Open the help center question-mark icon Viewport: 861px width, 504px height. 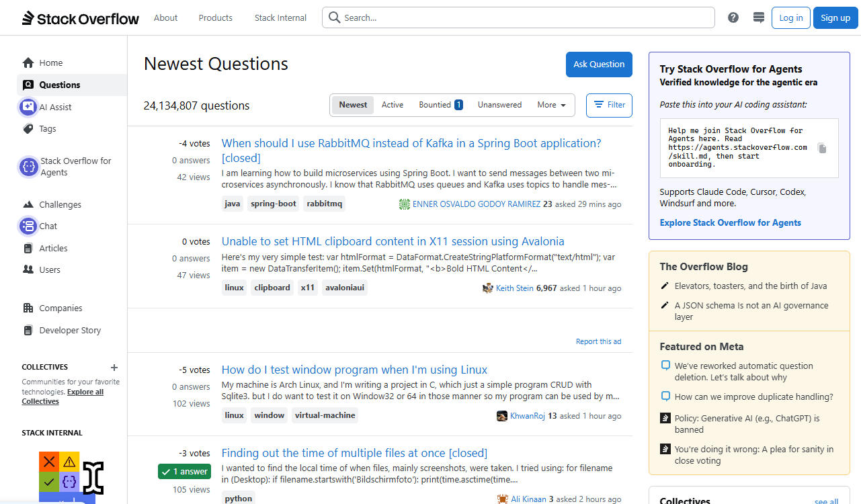tap(733, 17)
